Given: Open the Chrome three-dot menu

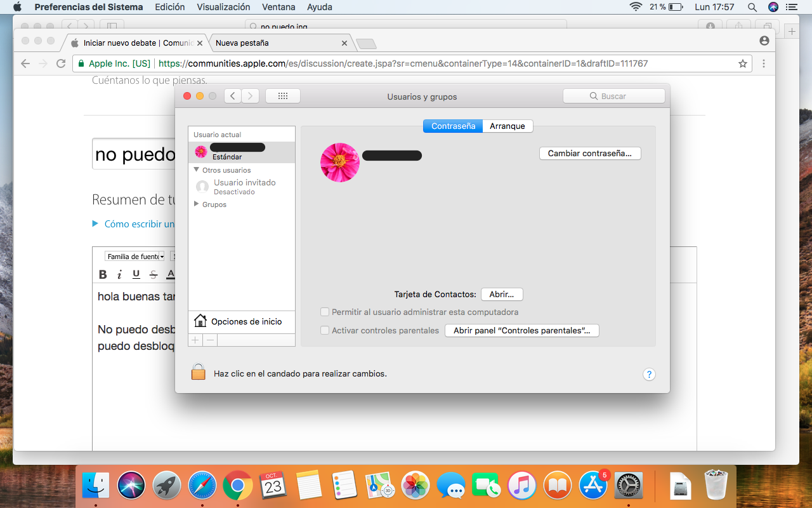Looking at the screenshot, I should [x=764, y=63].
